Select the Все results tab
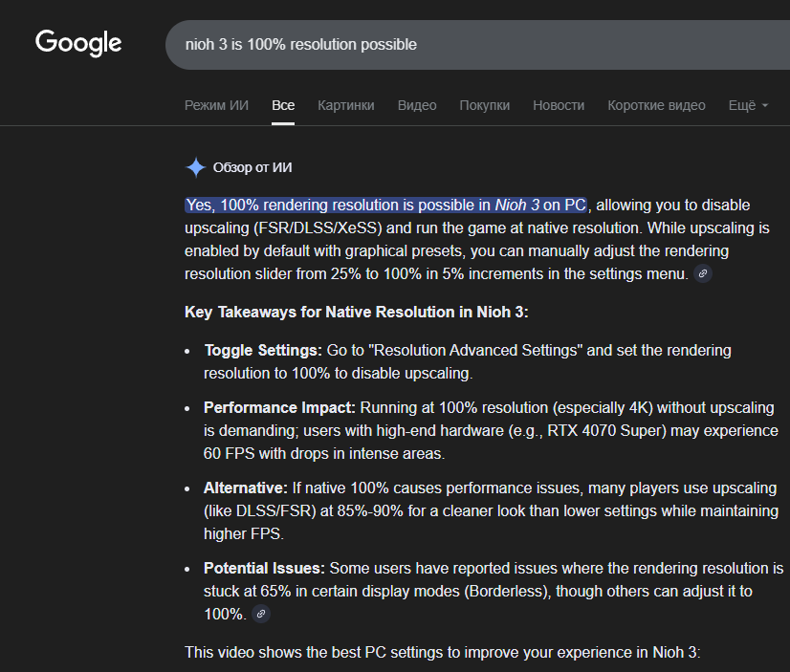790x672 pixels. 283,105
